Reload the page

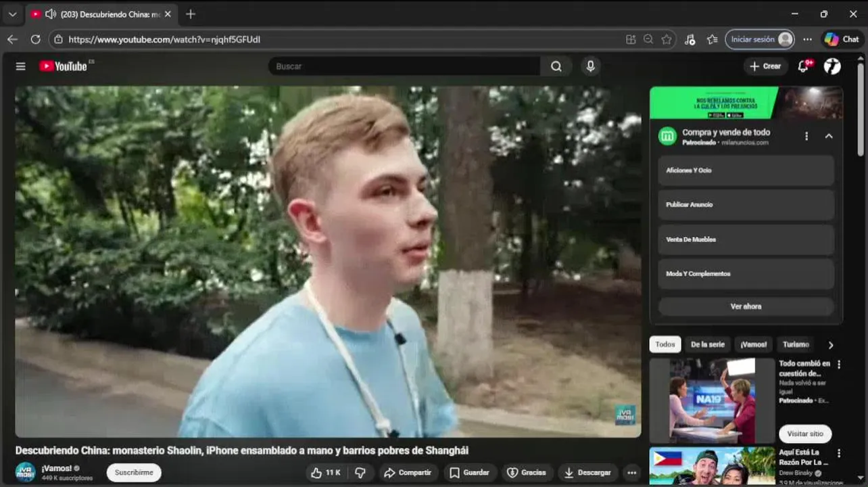pos(35,39)
